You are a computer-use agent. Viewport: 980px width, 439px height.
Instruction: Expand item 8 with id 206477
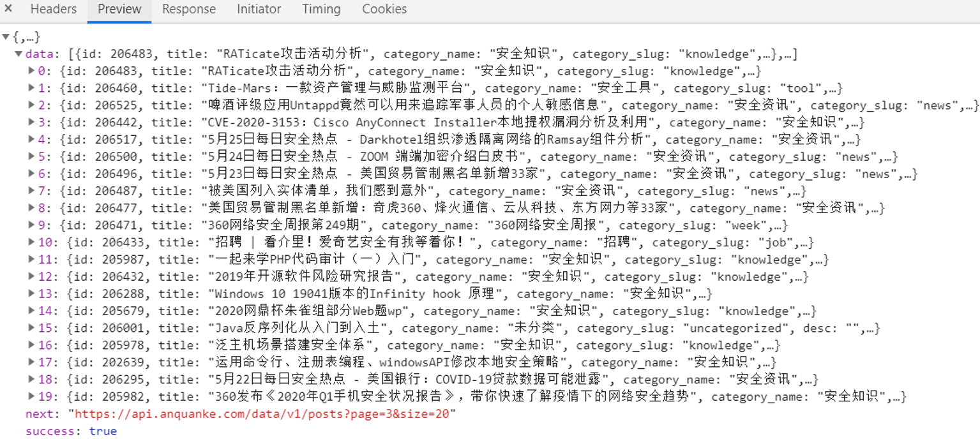pyautogui.click(x=31, y=208)
